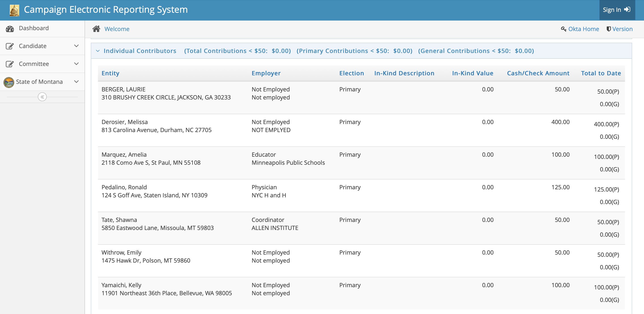This screenshot has height=314, width=644.
Task: Open the Dashboard menu item
Action: pos(34,28)
